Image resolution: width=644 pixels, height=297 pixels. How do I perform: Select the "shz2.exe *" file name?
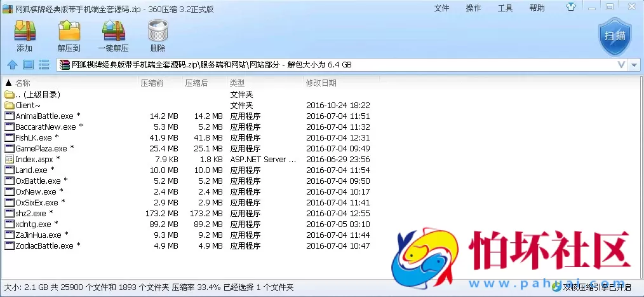34,213
